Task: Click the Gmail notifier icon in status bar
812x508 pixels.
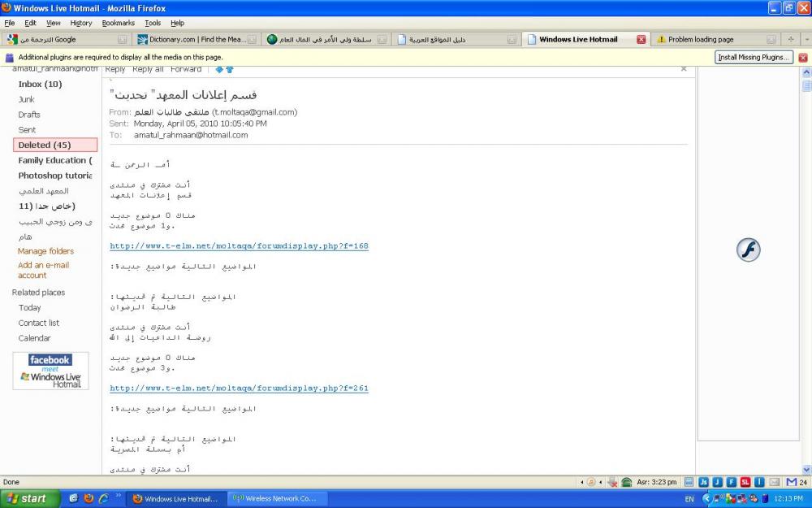Action: click(791, 482)
